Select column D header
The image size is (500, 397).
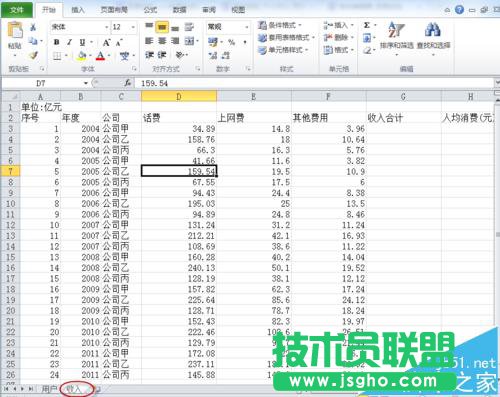[179, 97]
